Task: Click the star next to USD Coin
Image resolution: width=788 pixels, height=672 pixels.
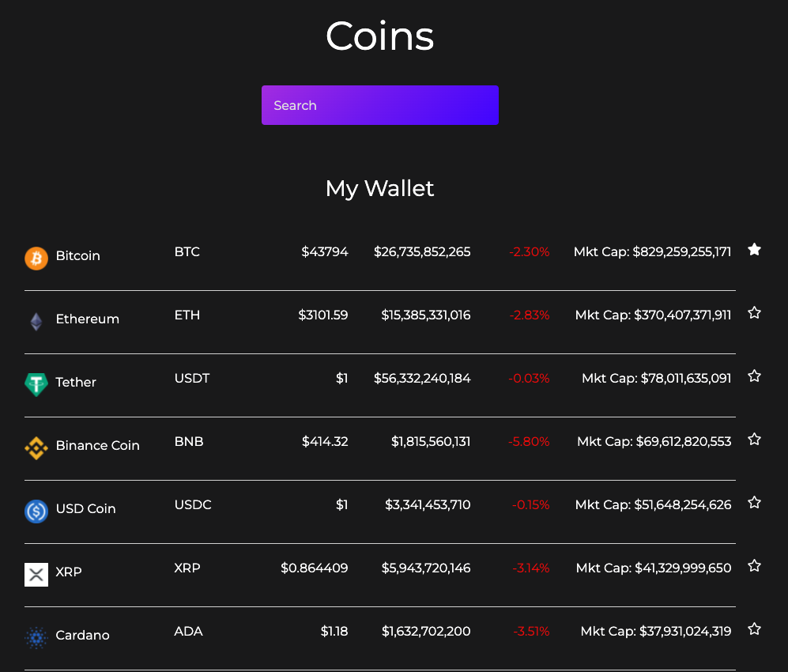Action: pos(754,503)
